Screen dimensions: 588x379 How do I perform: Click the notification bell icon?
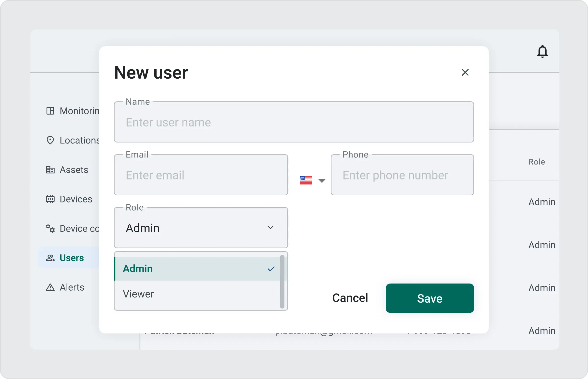542,51
